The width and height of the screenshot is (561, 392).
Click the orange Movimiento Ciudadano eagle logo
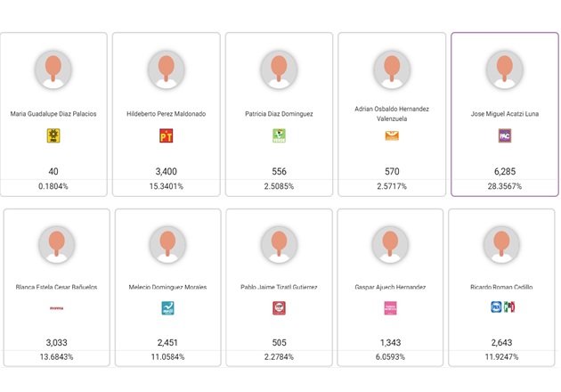click(x=392, y=135)
